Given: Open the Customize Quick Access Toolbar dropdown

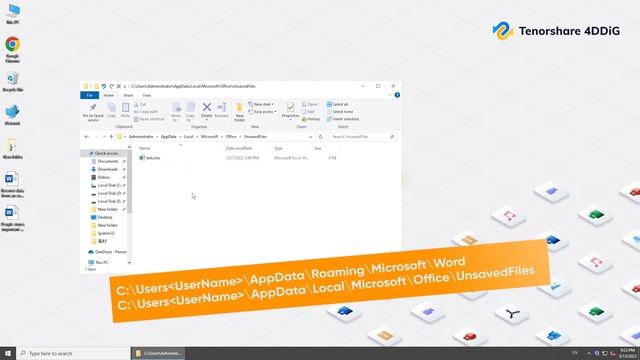Looking at the screenshot, I should point(125,86).
